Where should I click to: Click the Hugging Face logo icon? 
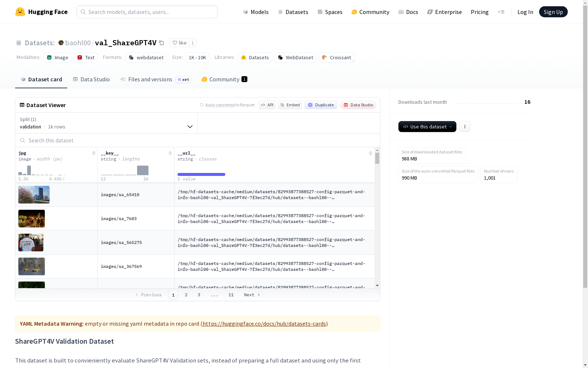tap(20, 12)
